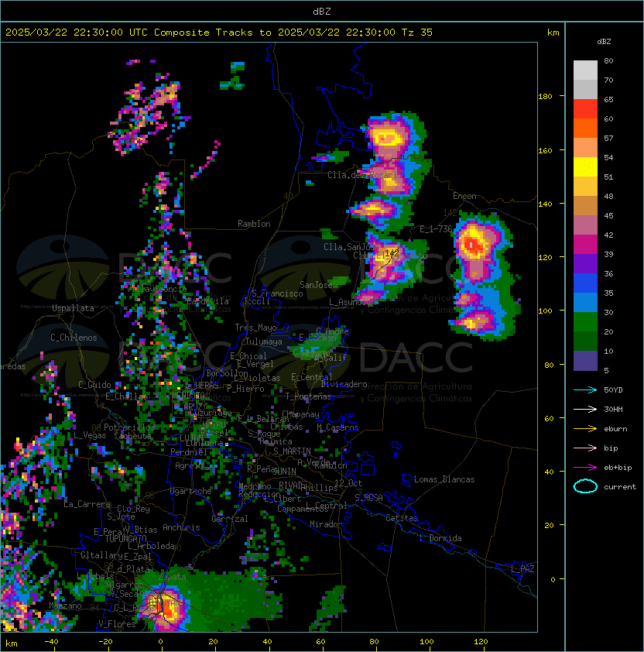The height and width of the screenshot is (652, 644).
Task: Click the 'Potrerillos' place label
Action: pos(129,427)
